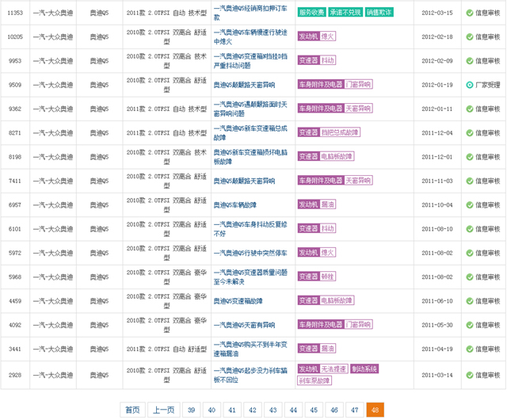507x420 pixels.
Task: Click the status check icon in row 9953
Action: (470, 61)
